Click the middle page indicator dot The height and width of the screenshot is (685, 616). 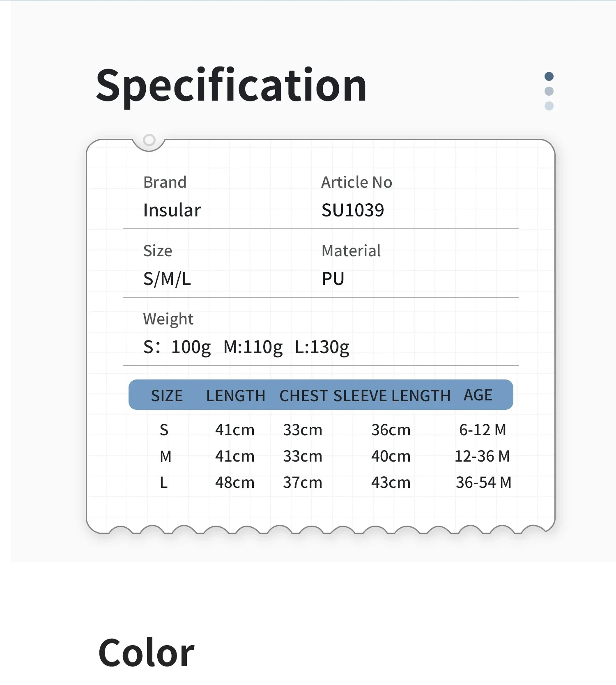549,91
